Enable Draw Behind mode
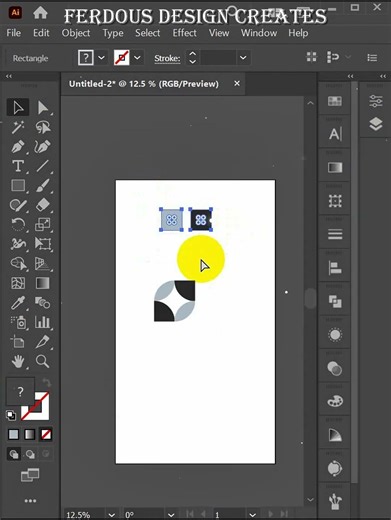This screenshot has width=391, height=520. click(x=30, y=454)
